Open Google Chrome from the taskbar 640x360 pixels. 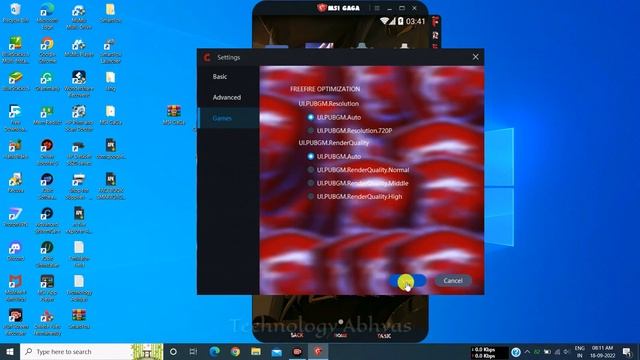pos(236,351)
